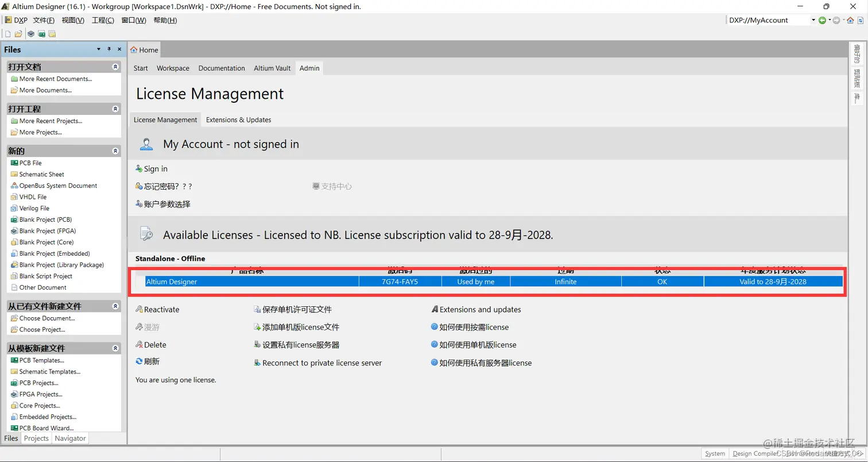Screen dimensions: 868x462
Task: Open More Projects... link
Action: tap(36, 132)
